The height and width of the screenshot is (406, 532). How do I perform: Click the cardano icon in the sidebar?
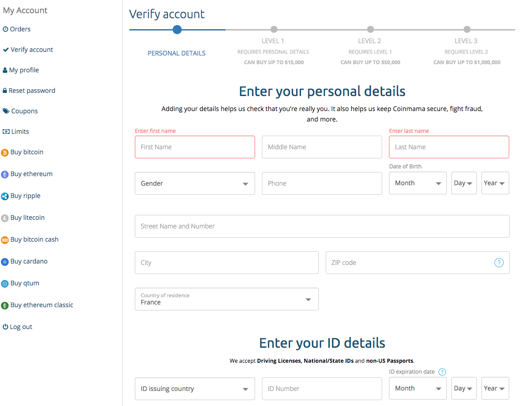5,262
